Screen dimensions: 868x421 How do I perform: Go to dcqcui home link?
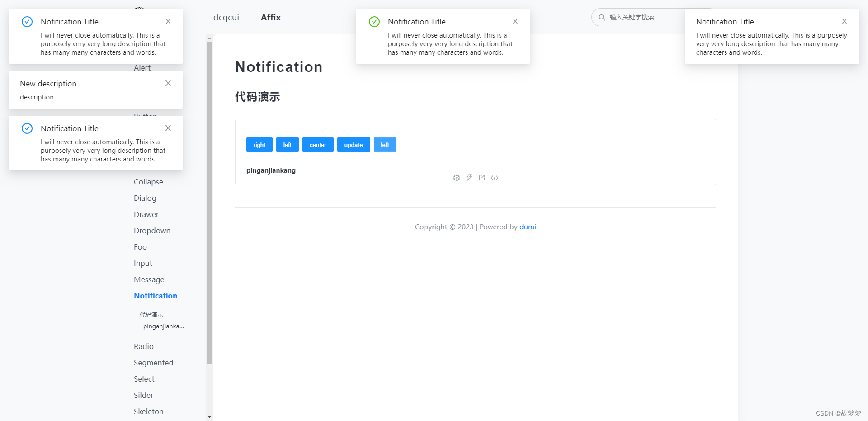226,17
